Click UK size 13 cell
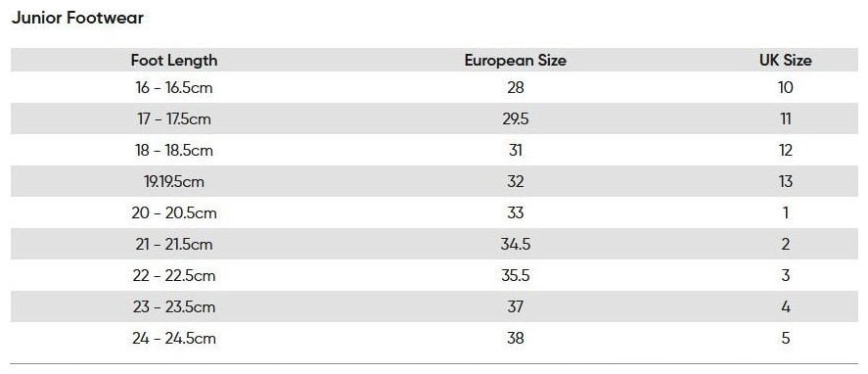This screenshot has width=868, height=374. tap(786, 182)
